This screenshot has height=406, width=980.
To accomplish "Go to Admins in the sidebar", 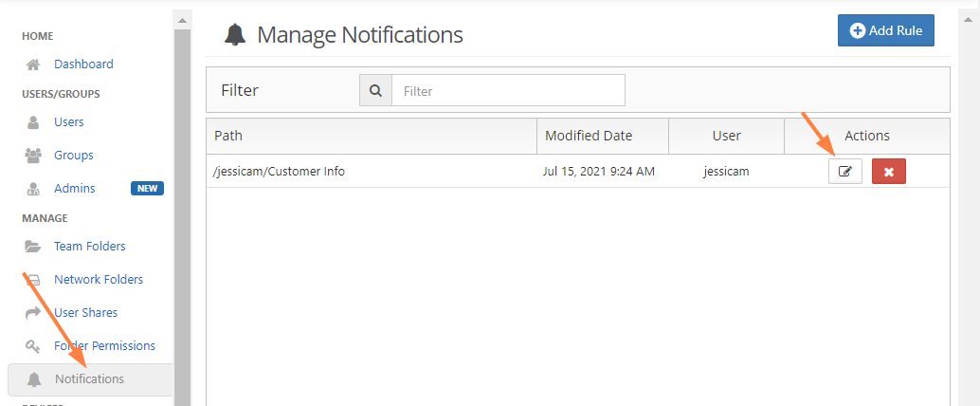I will 74,189.
